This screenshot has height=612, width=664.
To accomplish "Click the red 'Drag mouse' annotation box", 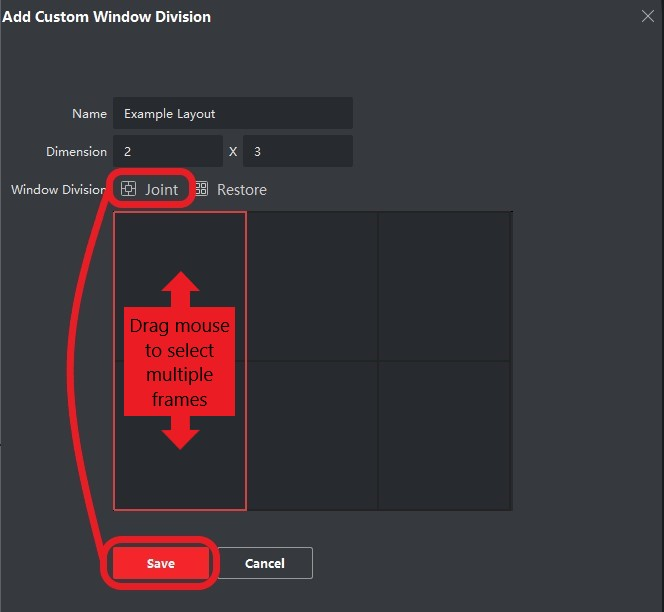I will tap(180, 361).
